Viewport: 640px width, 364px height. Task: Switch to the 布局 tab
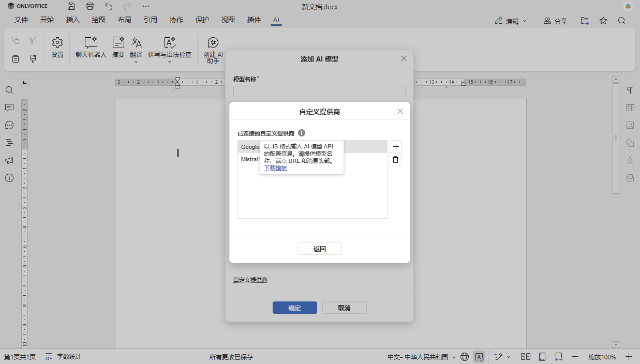125,20
